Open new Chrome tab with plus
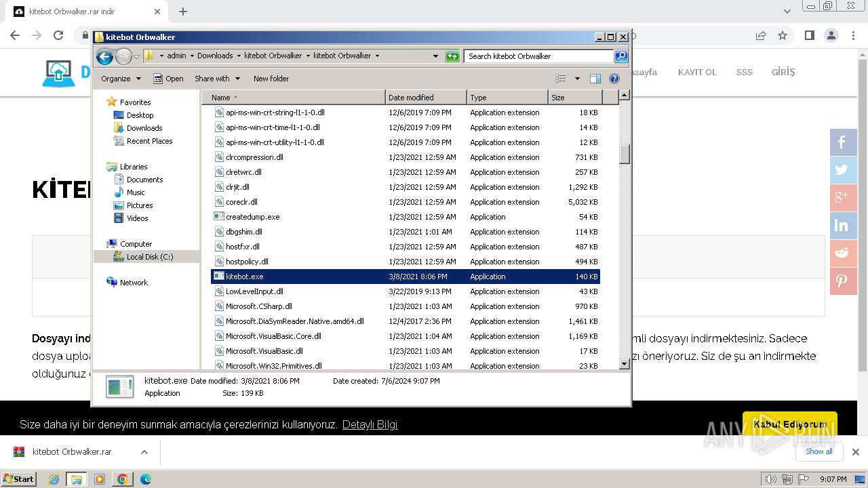 tap(183, 12)
